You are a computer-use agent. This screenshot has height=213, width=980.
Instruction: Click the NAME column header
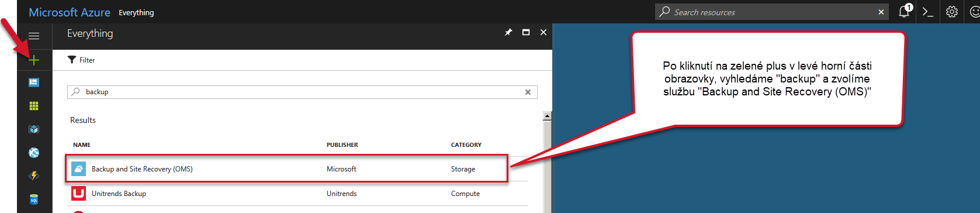point(82,145)
